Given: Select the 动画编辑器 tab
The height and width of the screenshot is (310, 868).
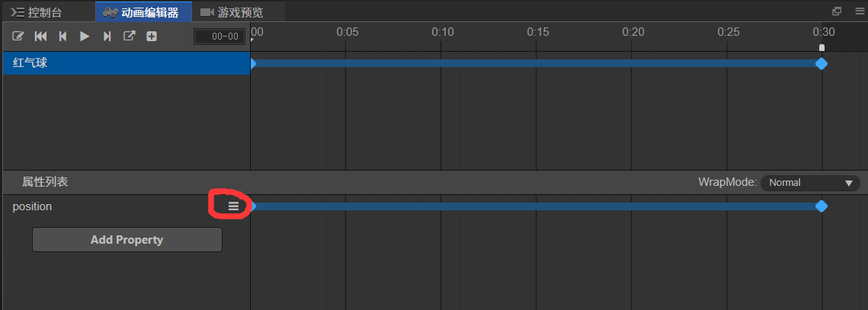Looking at the screenshot, I should pos(143,12).
